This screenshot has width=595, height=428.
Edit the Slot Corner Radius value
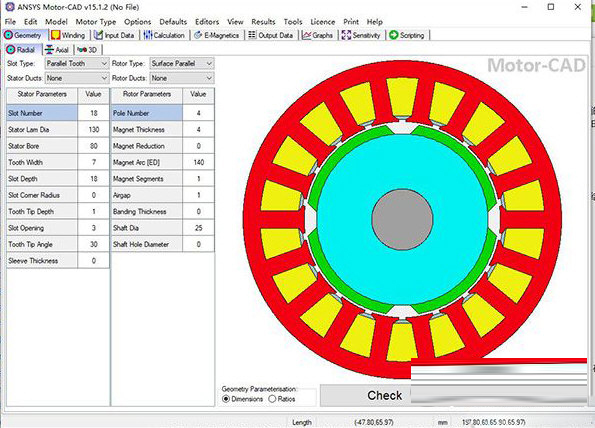pos(93,195)
